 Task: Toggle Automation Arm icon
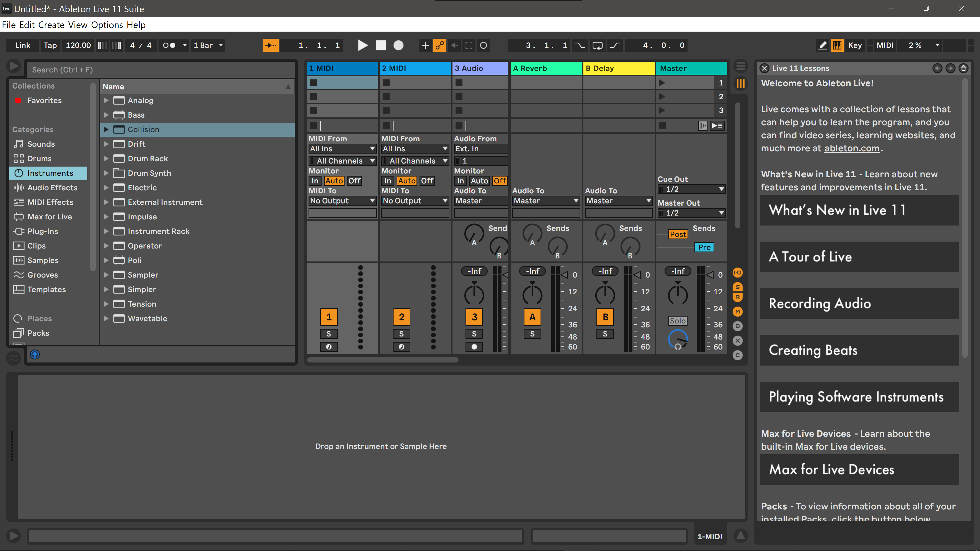click(x=440, y=45)
